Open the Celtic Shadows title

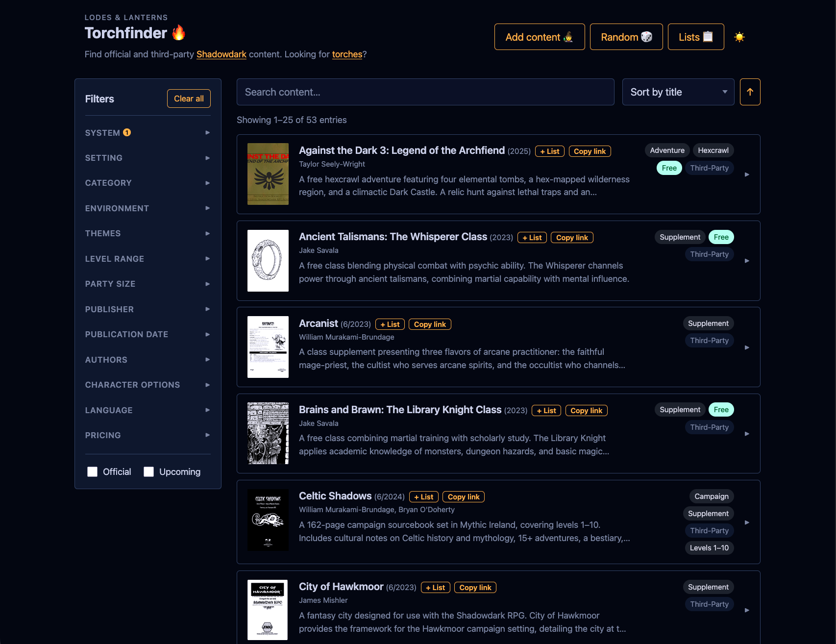coord(335,496)
